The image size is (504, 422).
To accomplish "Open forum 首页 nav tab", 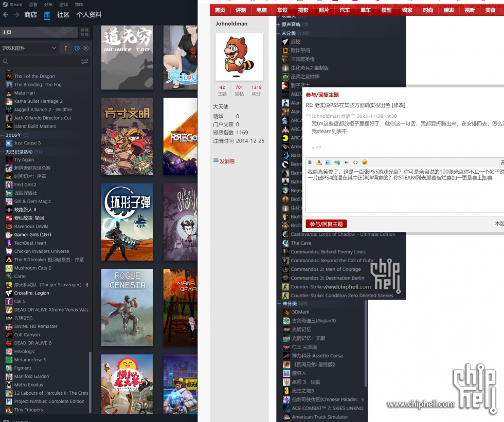I will [220, 10].
